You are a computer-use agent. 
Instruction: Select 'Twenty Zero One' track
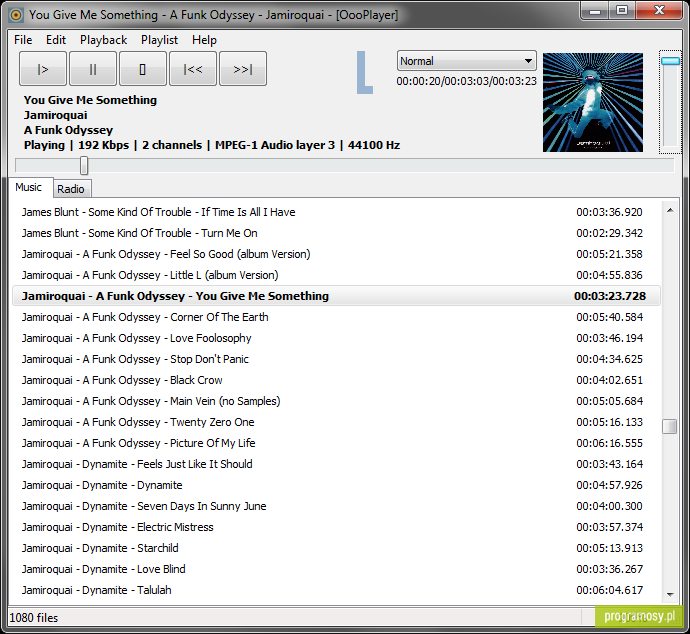(x=336, y=422)
